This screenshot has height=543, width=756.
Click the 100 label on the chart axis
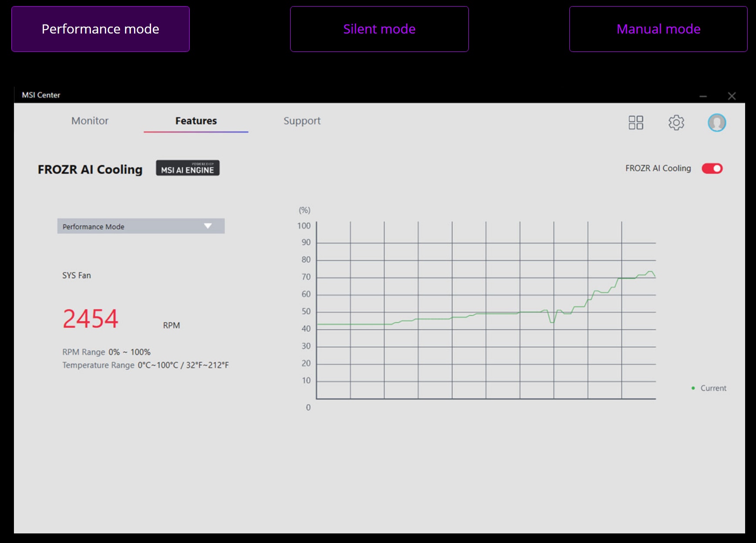coord(304,226)
